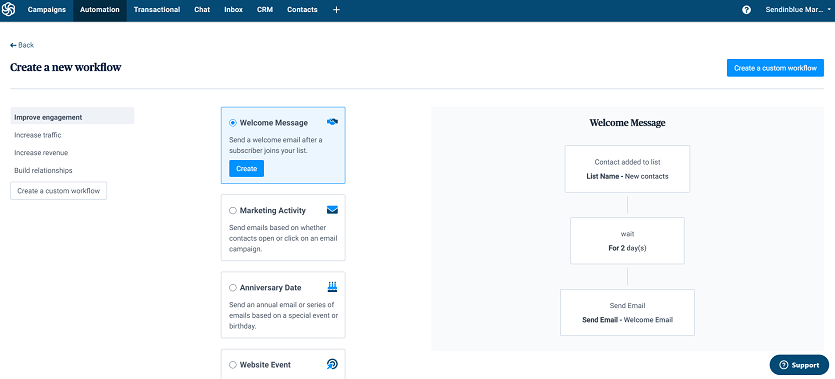The height and width of the screenshot is (379, 835).
Task: Click the envelope icon on the Marketing Activity card
Action: tap(332, 210)
